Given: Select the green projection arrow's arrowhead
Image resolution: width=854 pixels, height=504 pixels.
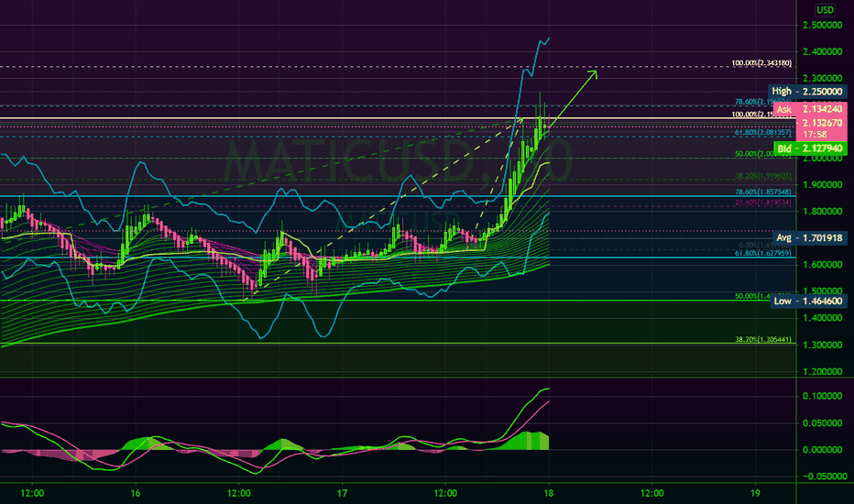Looking at the screenshot, I should point(593,74).
